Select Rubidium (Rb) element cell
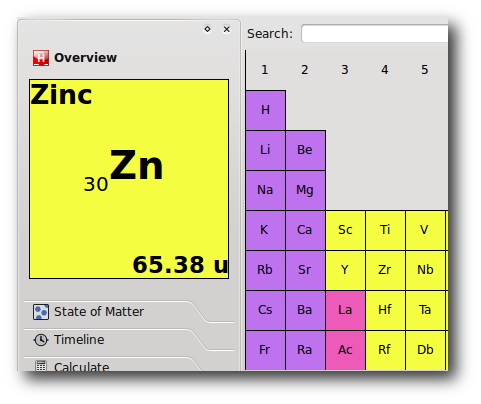Image resolution: width=481 pixels, height=404 pixels. point(265,270)
